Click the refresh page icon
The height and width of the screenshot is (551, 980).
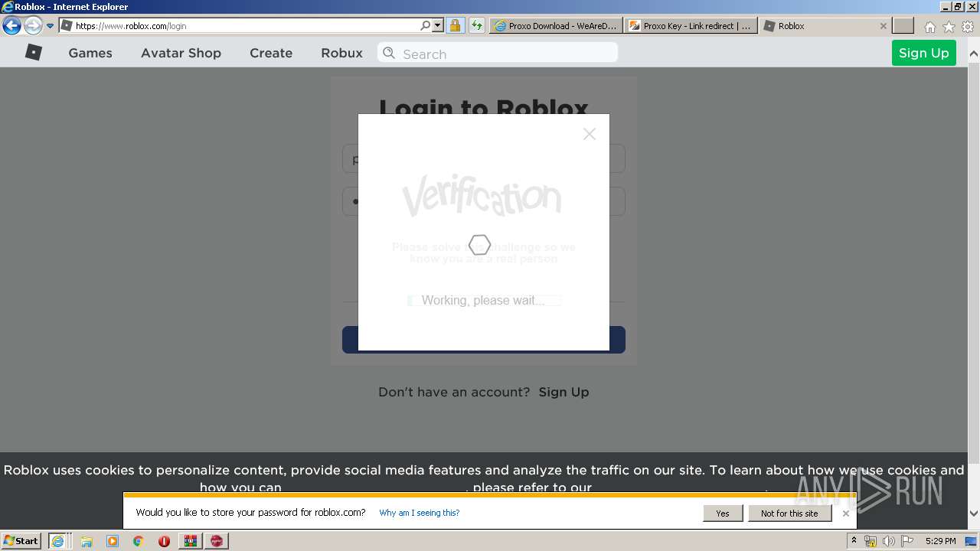pyautogui.click(x=476, y=25)
